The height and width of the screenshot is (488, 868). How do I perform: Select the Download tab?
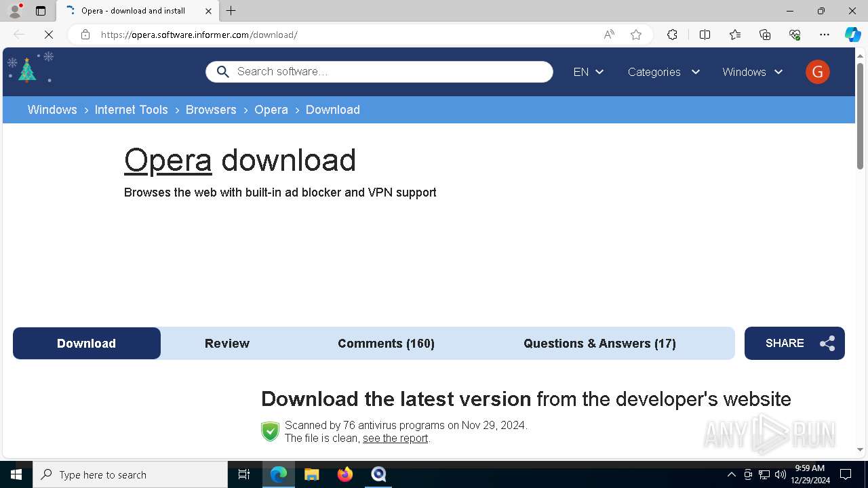(x=87, y=343)
